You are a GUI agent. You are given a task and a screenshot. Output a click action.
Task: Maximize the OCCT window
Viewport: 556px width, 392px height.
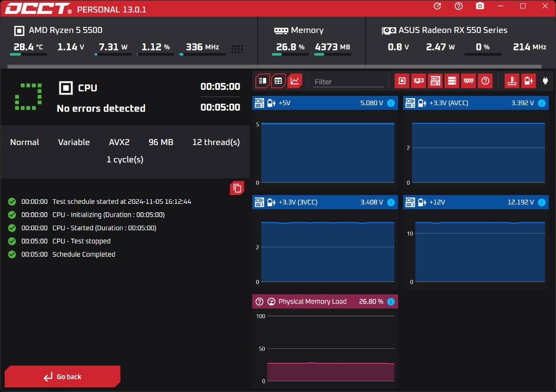[x=523, y=6]
